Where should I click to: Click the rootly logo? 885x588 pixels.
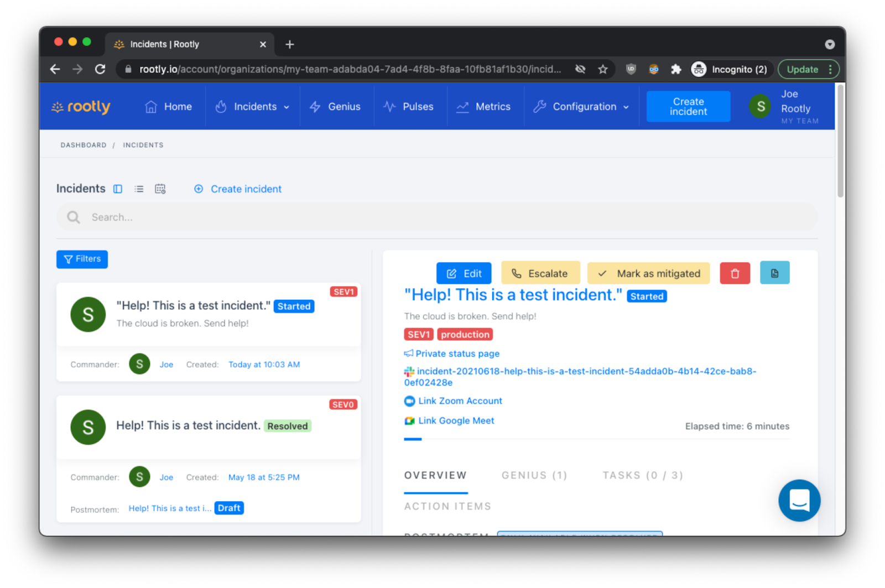81,107
